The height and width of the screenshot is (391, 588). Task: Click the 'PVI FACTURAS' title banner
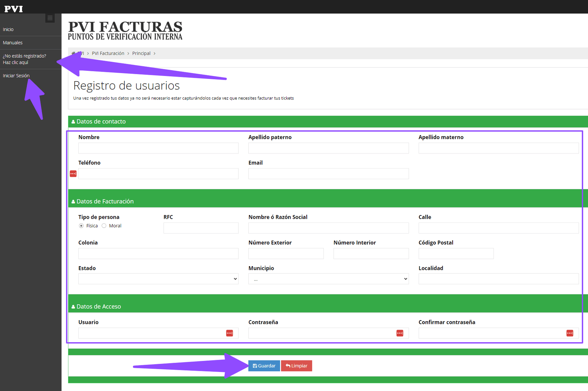coord(125,30)
